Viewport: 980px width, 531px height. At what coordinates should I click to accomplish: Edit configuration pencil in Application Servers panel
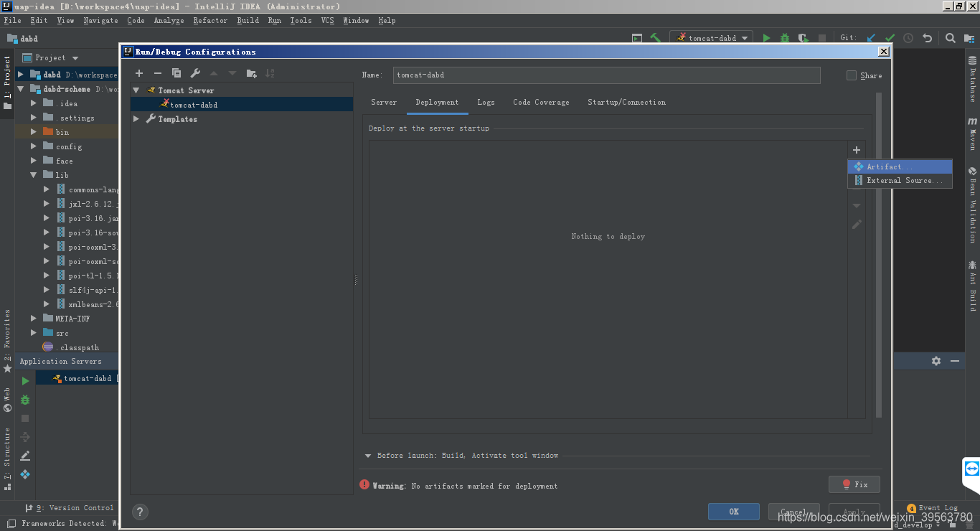(x=25, y=456)
